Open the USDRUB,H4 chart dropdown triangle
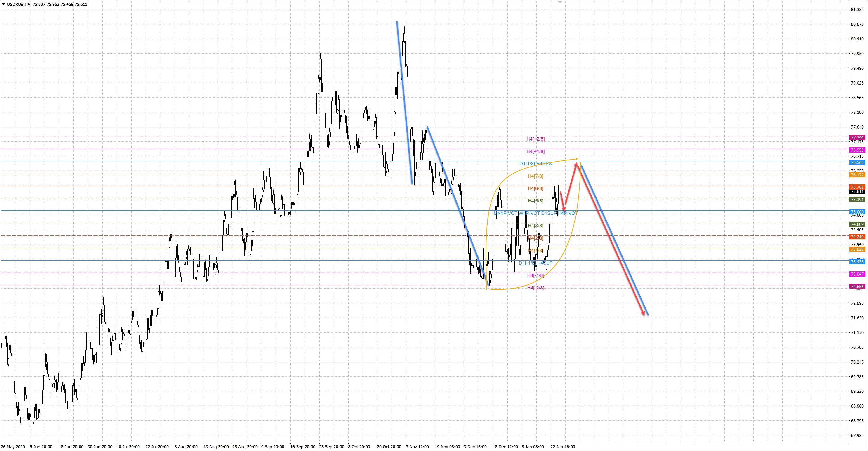Screen dimensions: 868x451 (x=3, y=4)
